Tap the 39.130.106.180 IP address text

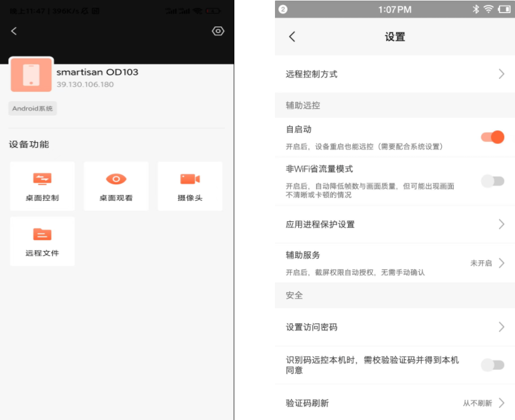point(85,85)
